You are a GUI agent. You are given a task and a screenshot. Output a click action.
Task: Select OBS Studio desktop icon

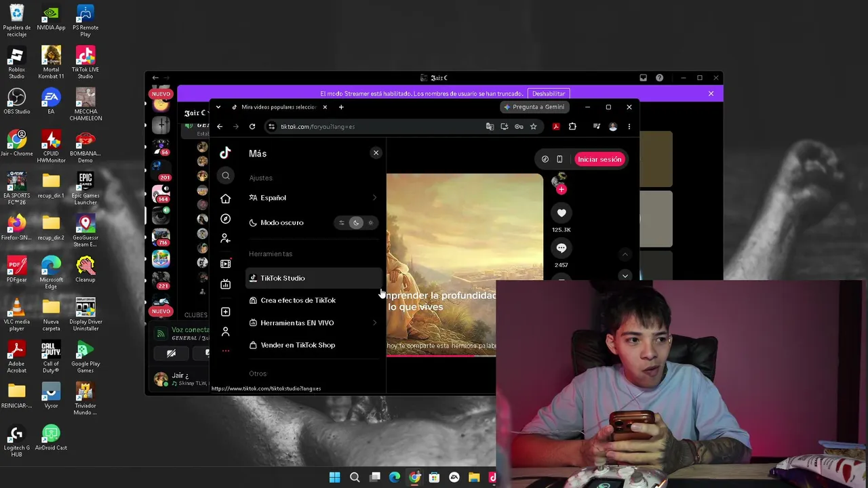click(x=16, y=102)
